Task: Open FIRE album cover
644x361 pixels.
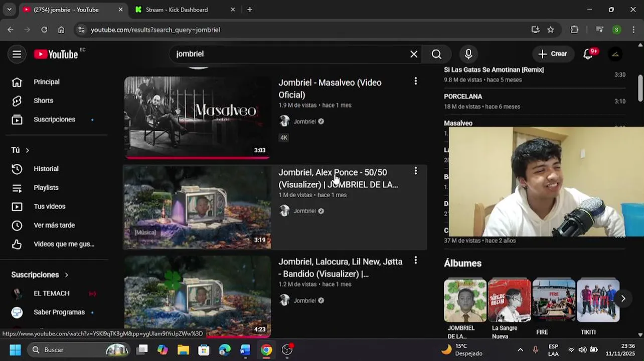Action: pyautogui.click(x=554, y=300)
